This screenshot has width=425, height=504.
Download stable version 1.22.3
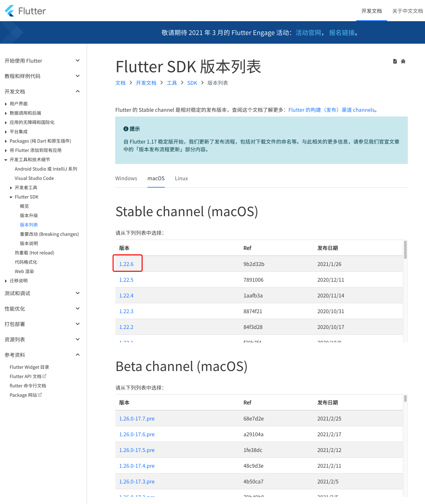(x=126, y=311)
